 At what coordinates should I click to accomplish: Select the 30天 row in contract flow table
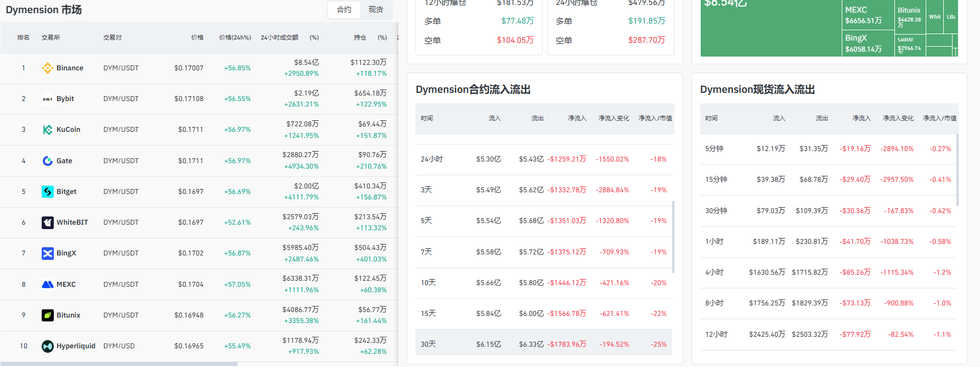tap(544, 344)
